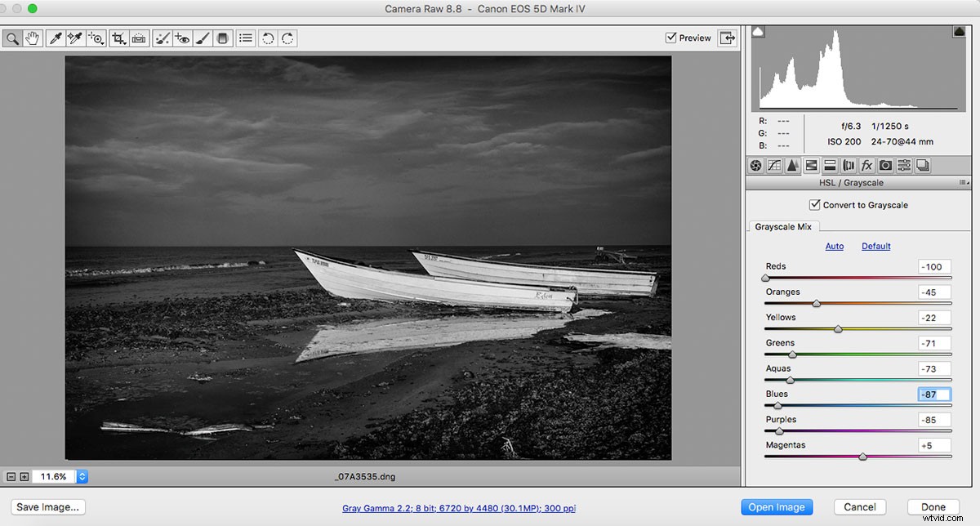Image resolution: width=980 pixels, height=526 pixels.
Task: Click the Auto grayscale mix link
Action: point(835,246)
